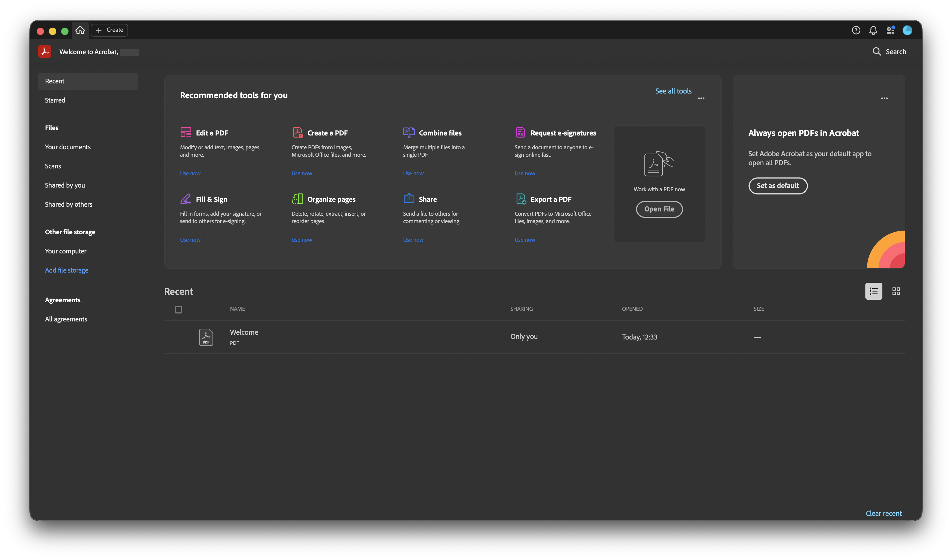Open Scans in the sidebar
This screenshot has width=952, height=560.
tap(53, 166)
